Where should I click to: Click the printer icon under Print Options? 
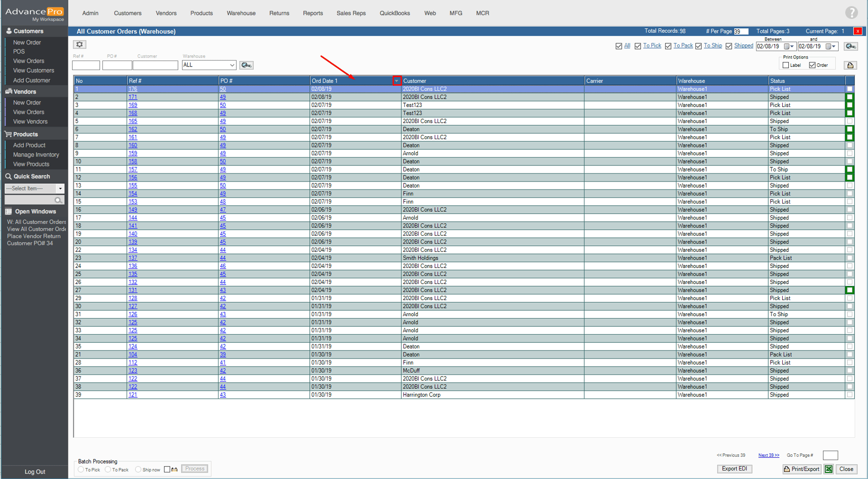click(x=850, y=65)
